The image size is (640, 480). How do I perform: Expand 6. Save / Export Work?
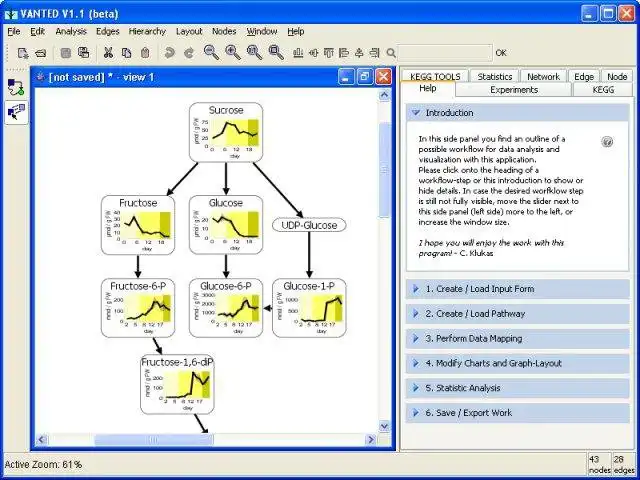[518, 413]
